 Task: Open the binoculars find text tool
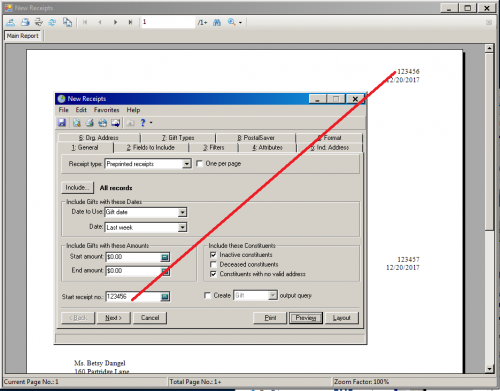[x=217, y=22]
